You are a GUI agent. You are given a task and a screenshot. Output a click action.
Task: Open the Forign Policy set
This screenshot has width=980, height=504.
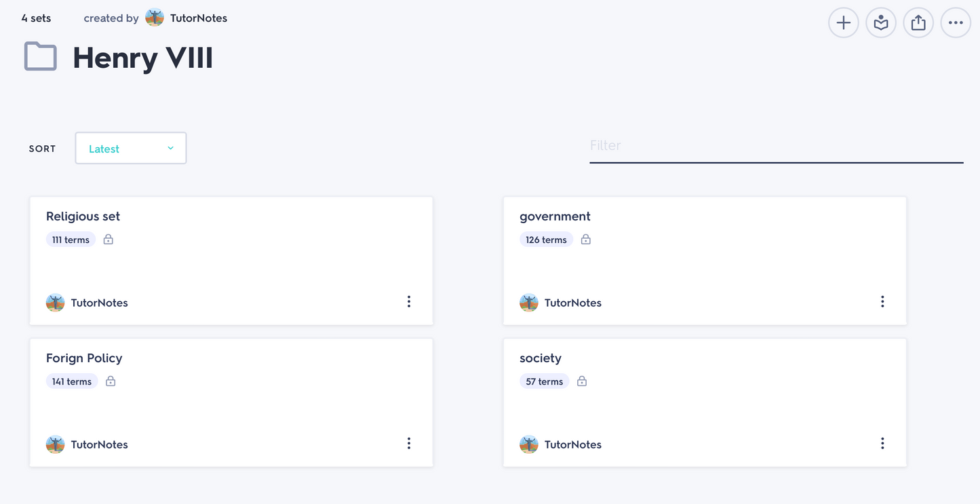tap(84, 358)
